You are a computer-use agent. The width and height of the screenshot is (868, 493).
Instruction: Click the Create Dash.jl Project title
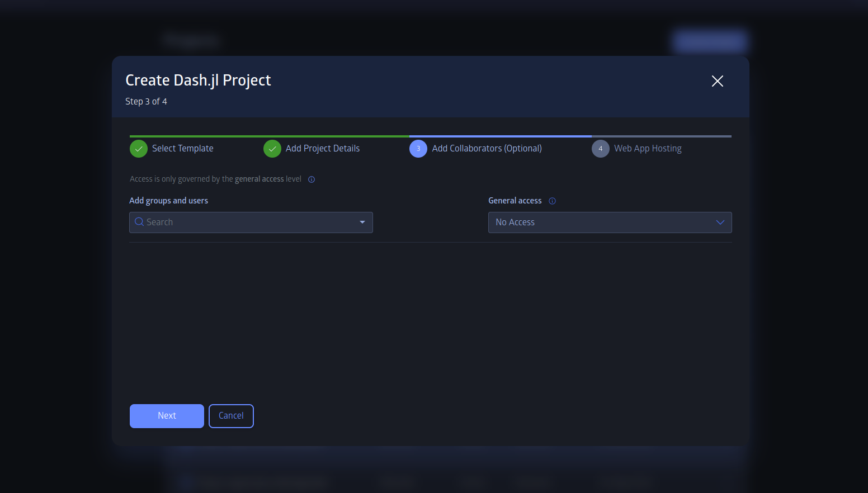pos(198,80)
